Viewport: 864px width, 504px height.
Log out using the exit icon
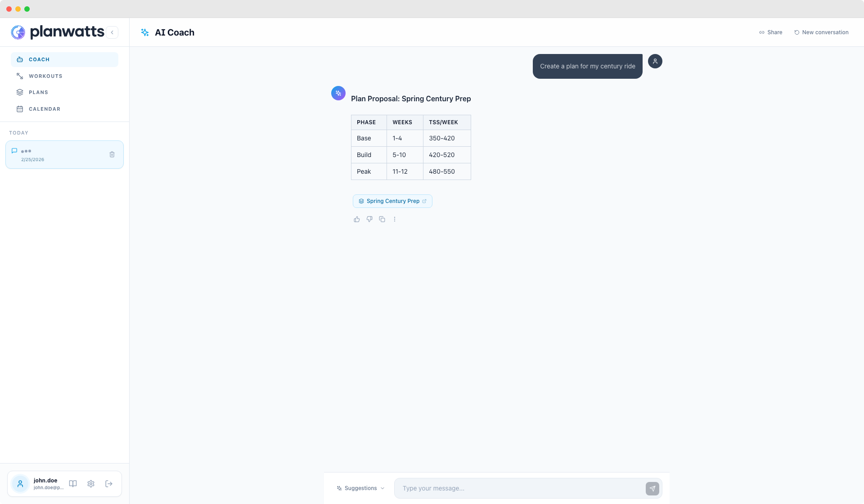pyautogui.click(x=109, y=484)
